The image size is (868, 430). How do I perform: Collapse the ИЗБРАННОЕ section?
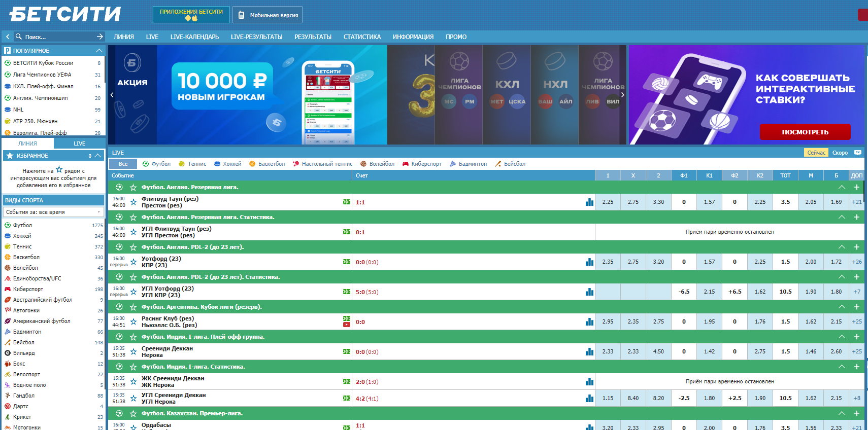98,156
